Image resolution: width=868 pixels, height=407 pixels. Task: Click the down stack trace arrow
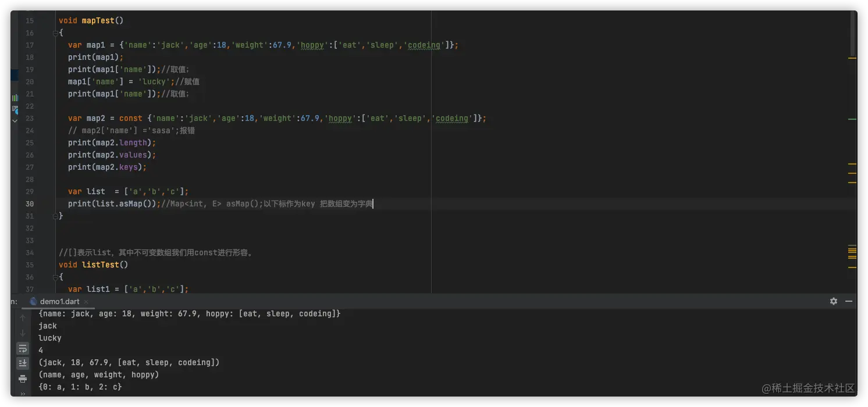click(23, 333)
